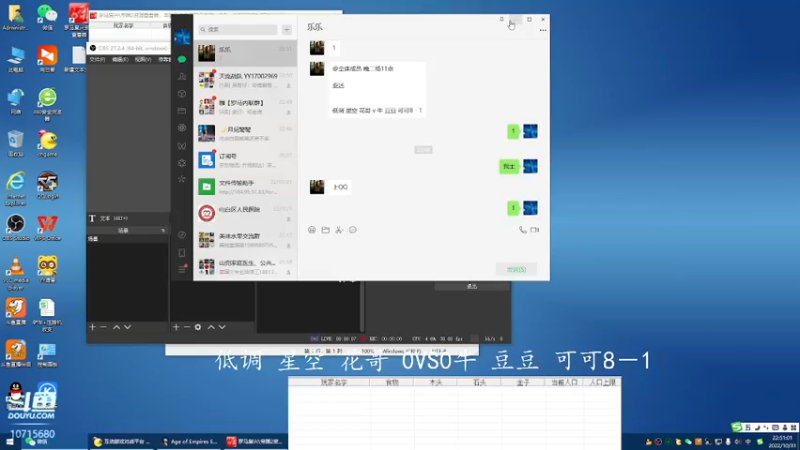Click the WeChat search box
The width and height of the screenshot is (800, 450).
click(x=238, y=30)
